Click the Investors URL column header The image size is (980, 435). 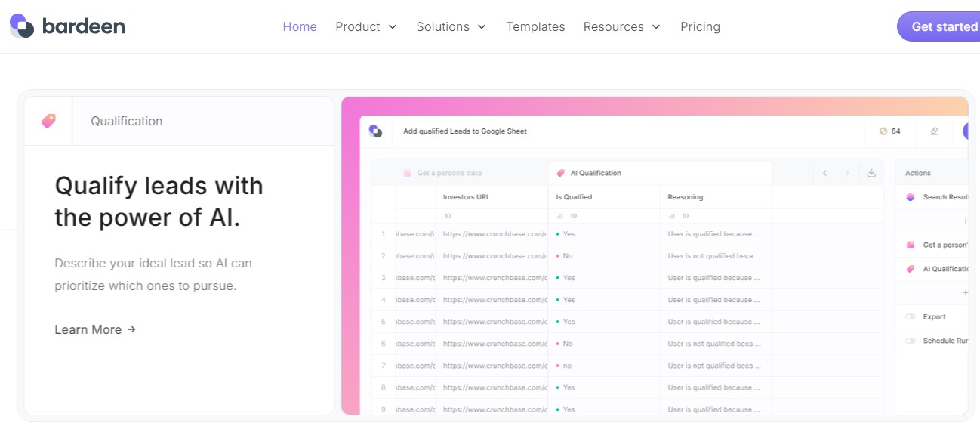tap(467, 197)
